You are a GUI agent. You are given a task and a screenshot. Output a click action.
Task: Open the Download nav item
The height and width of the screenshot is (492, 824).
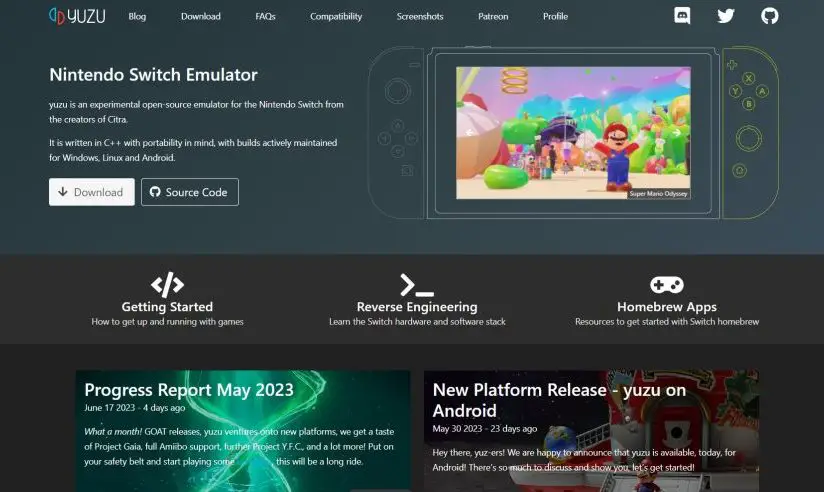pos(201,16)
